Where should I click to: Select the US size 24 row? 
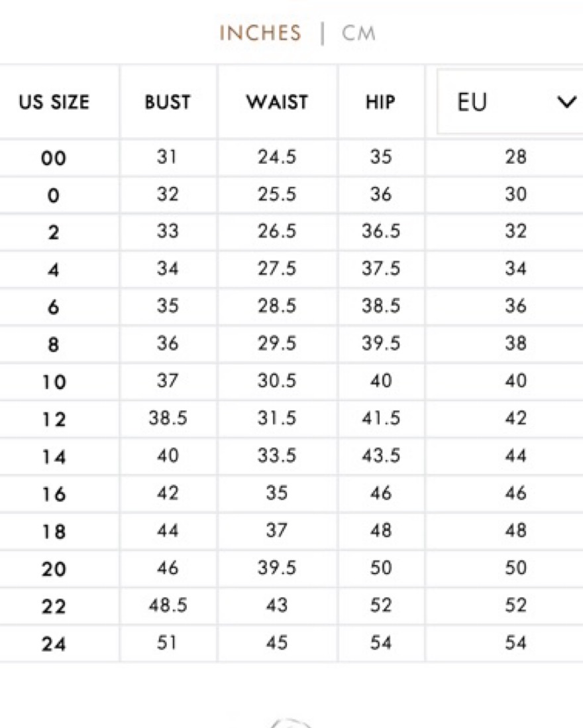[291, 643]
